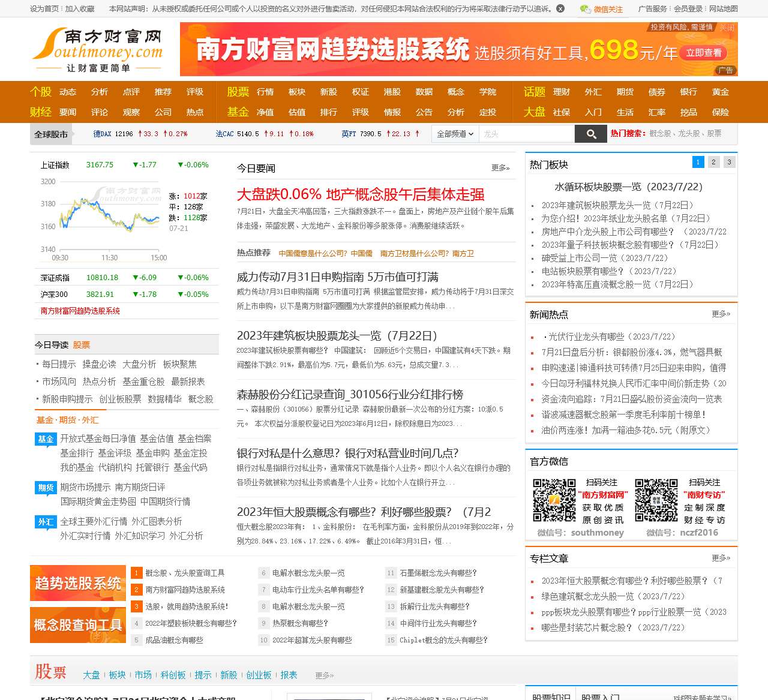Click 黄金 in the navigation bar
The image size is (768, 700).
pos(720,92)
